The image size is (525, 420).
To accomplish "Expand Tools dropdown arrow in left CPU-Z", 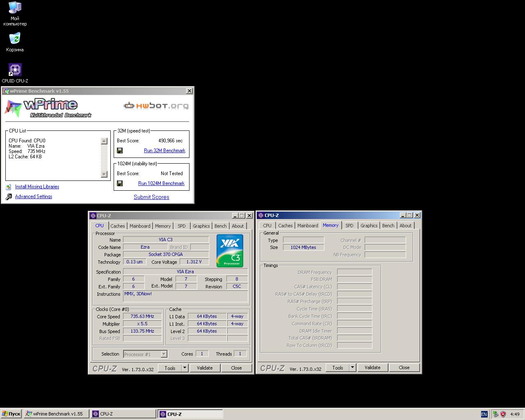I will pyautogui.click(x=185, y=368).
